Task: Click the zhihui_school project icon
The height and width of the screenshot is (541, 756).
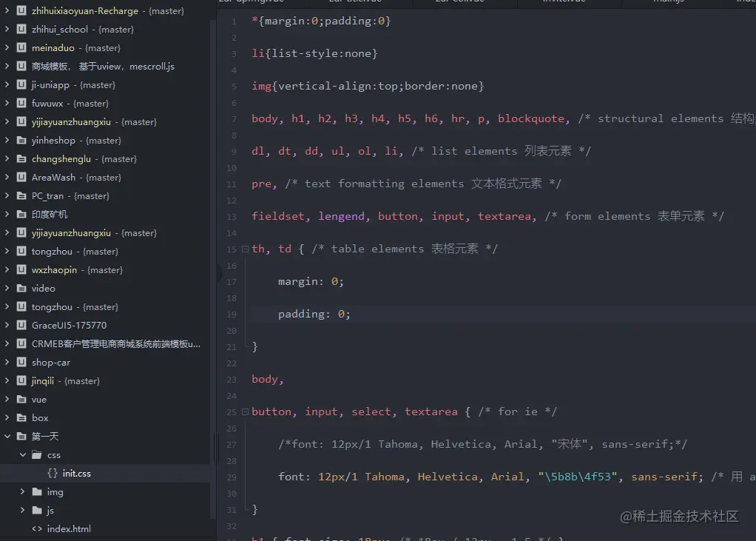Action: click(21, 29)
